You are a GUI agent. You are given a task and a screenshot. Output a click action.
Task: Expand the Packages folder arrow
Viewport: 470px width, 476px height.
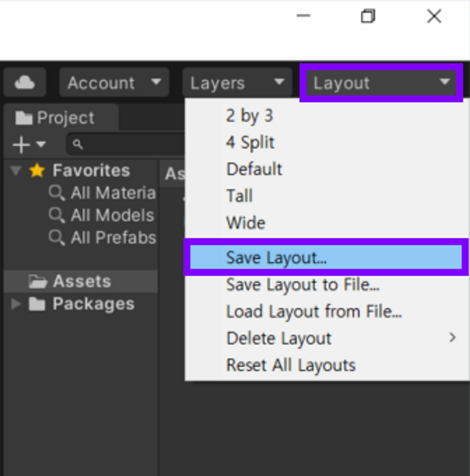(16, 304)
